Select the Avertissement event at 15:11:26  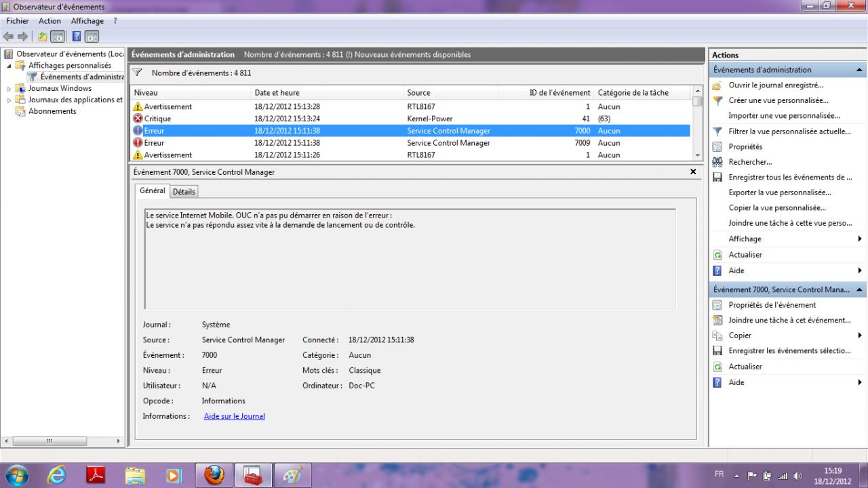point(410,155)
